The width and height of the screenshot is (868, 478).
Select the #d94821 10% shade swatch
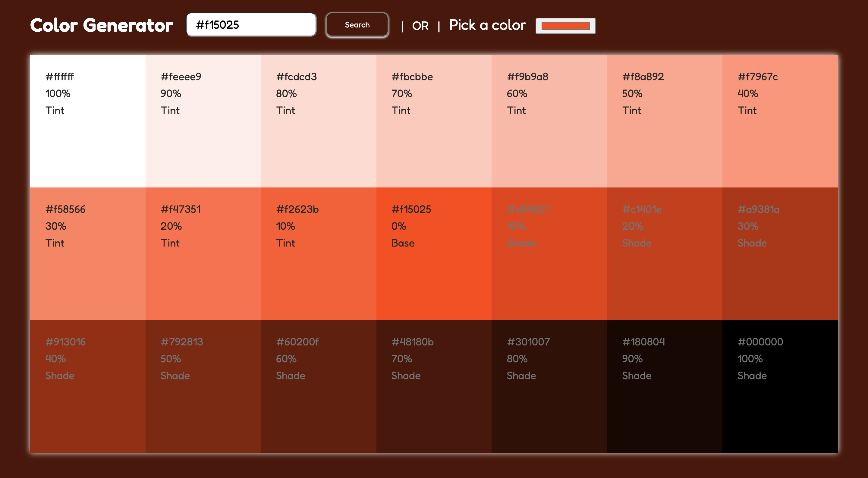549,254
